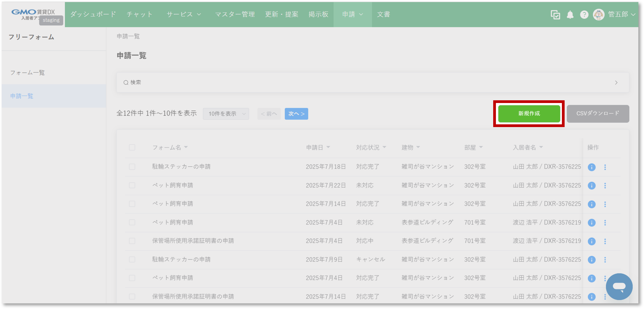The width and height of the screenshot is (644, 309).
Task: Click inside the 検索 search field
Action: point(175,82)
